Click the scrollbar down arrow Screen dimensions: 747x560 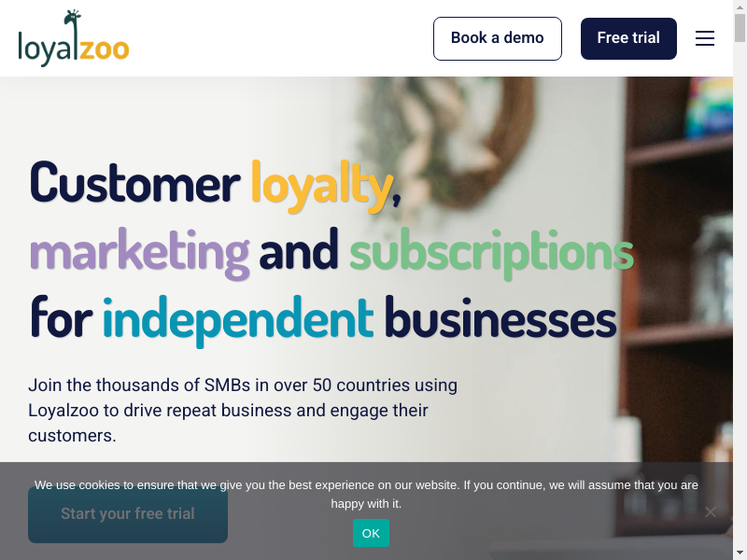click(x=740, y=553)
